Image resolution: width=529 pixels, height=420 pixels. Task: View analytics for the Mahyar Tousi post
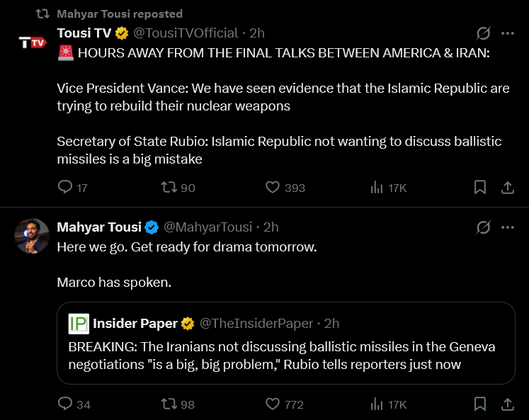point(376,404)
